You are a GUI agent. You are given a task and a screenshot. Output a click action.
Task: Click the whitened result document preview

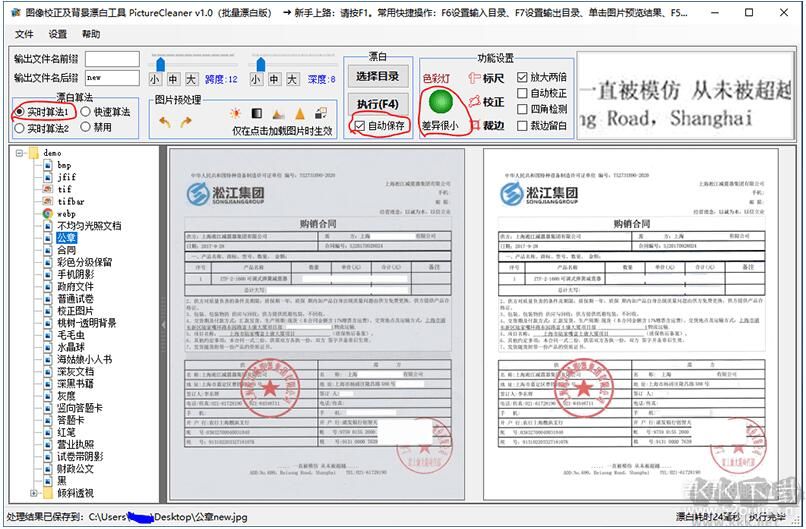(x=631, y=324)
